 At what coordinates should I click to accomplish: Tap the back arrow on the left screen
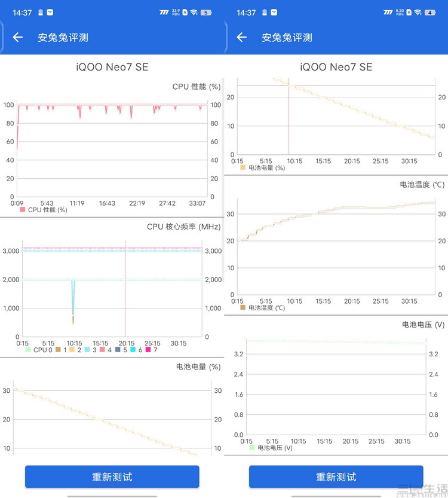(18, 37)
